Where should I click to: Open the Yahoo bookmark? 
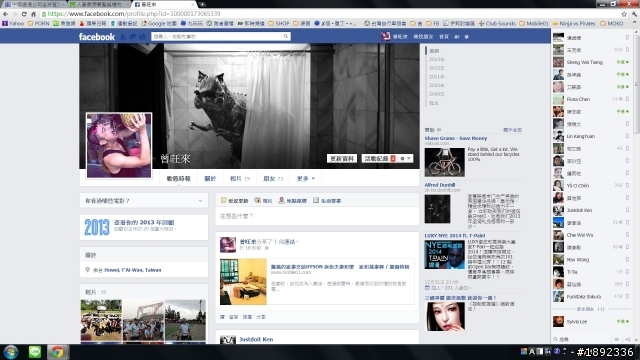13,24
